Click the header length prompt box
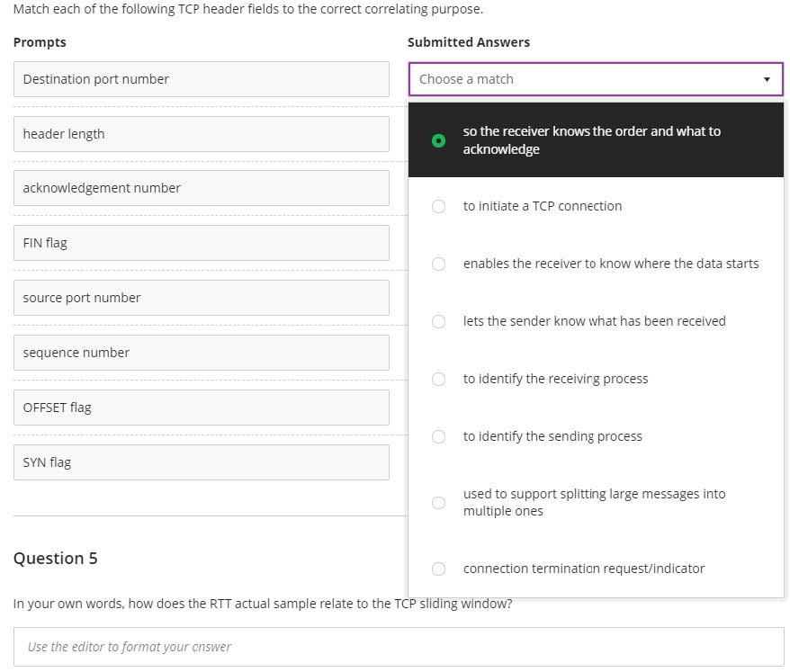 [x=201, y=134]
